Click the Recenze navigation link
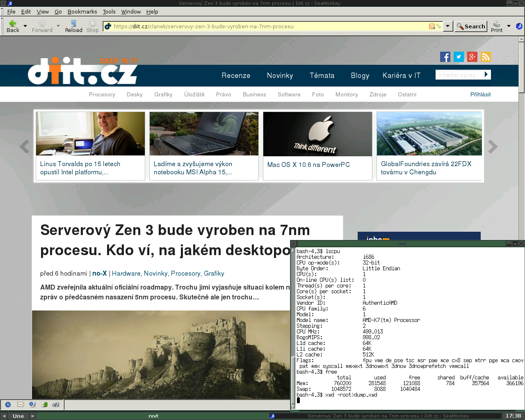Viewport: 525px width, 420px height. pos(236,75)
